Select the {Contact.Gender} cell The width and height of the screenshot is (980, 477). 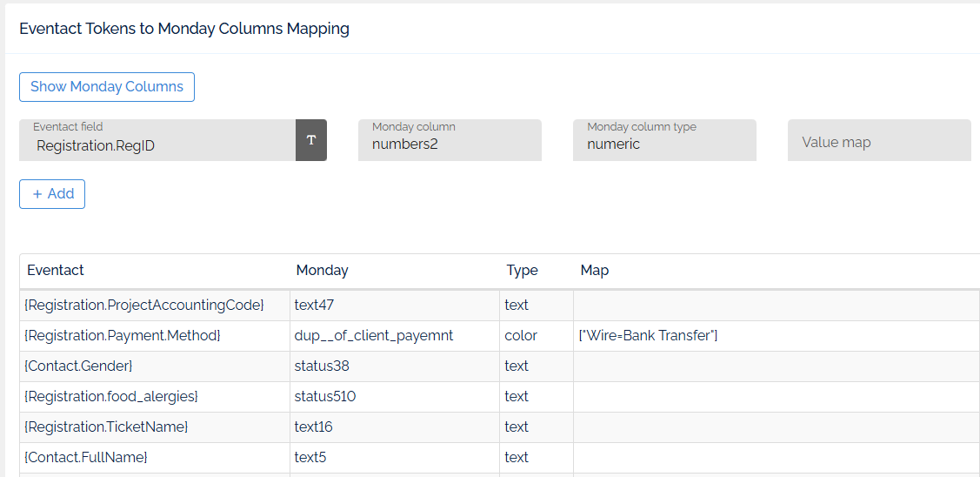[x=155, y=366]
